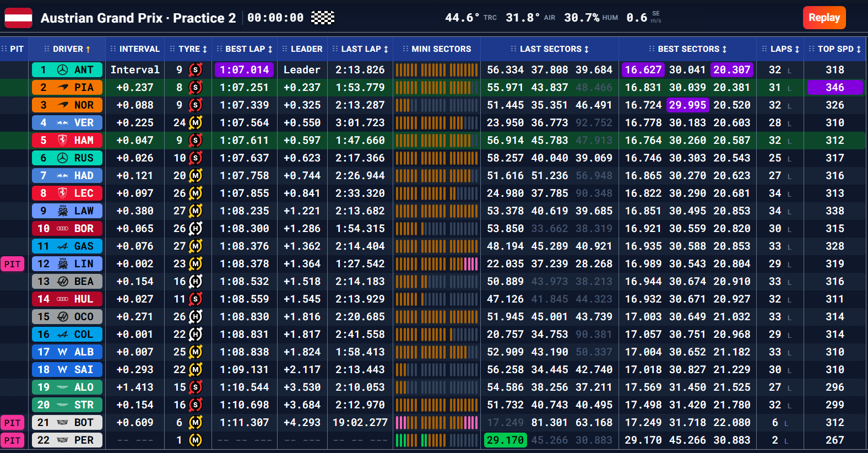Click medium tyre icon in VER row

tap(196, 123)
